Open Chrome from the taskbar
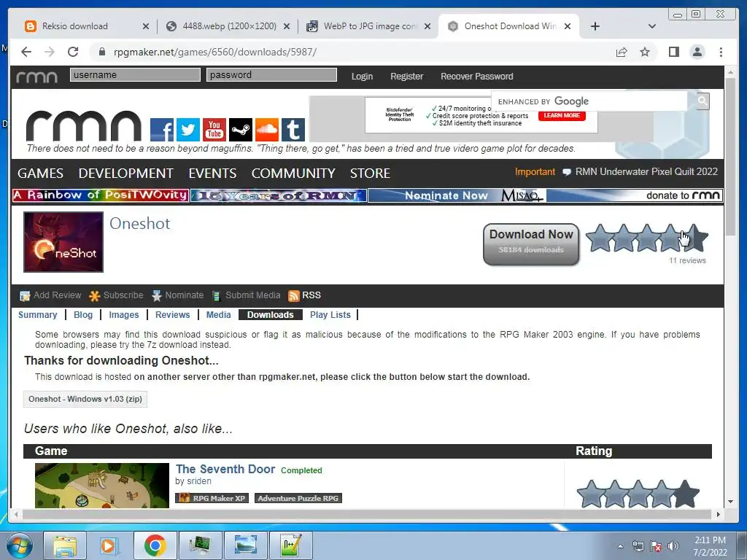This screenshot has width=747, height=560. pos(155,545)
